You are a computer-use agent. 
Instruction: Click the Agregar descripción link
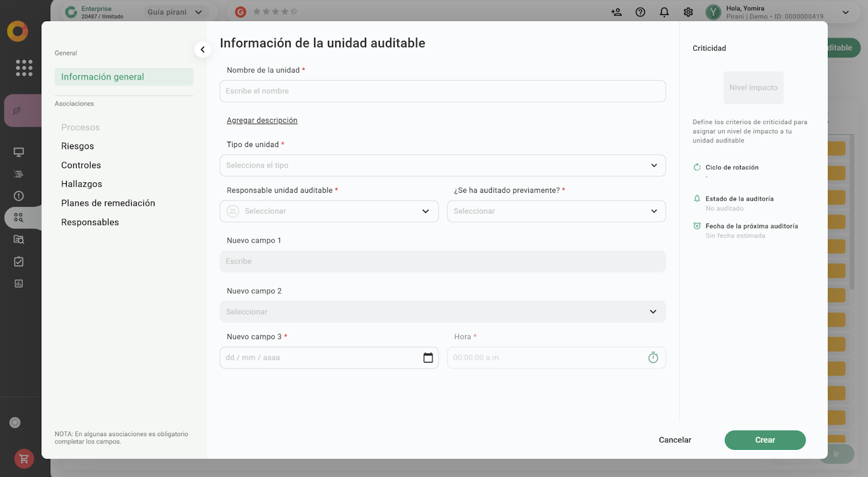pyautogui.click(x=262, y=120)
